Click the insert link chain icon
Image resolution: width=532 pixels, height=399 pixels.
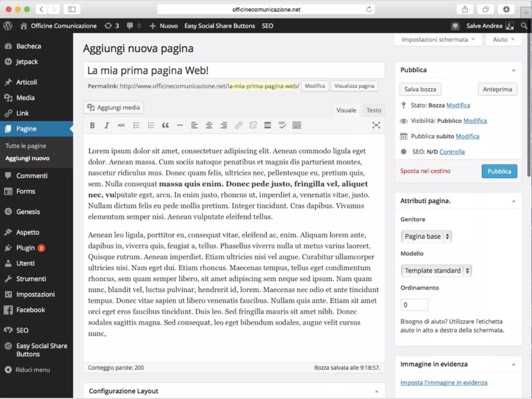tap(238, 126)
